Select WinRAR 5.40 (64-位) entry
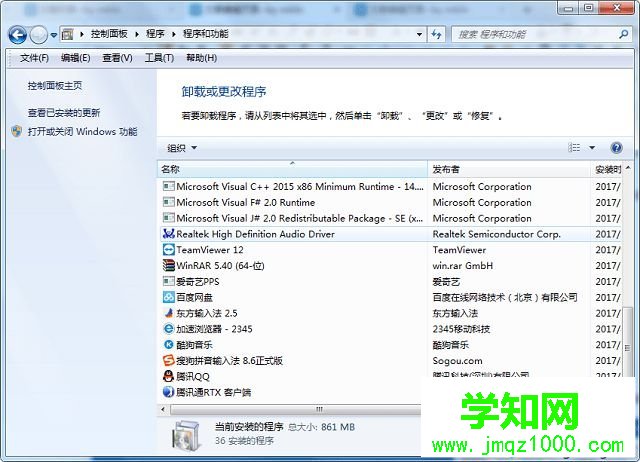 pos(220,266)
